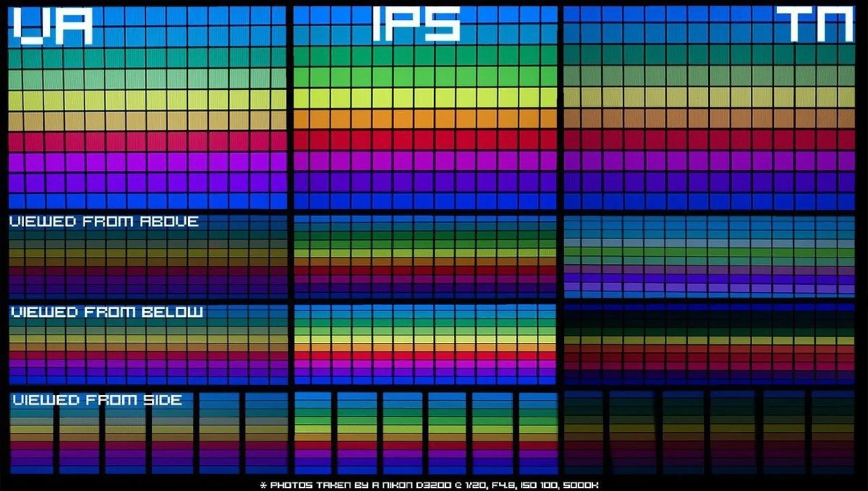This screenshot has height=491, width=868.
Task: Click the first IPS side-view column strip
Action: click(313, 433)
